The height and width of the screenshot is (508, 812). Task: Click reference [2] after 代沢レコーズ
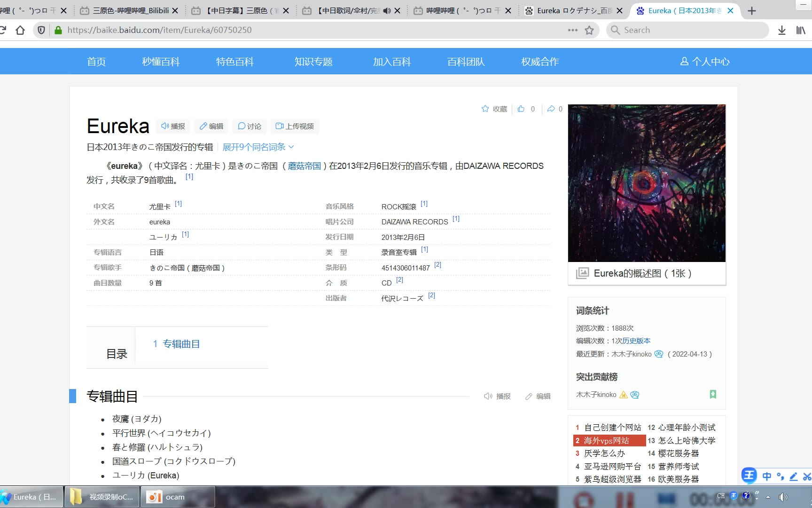click(x=431, y=295)
